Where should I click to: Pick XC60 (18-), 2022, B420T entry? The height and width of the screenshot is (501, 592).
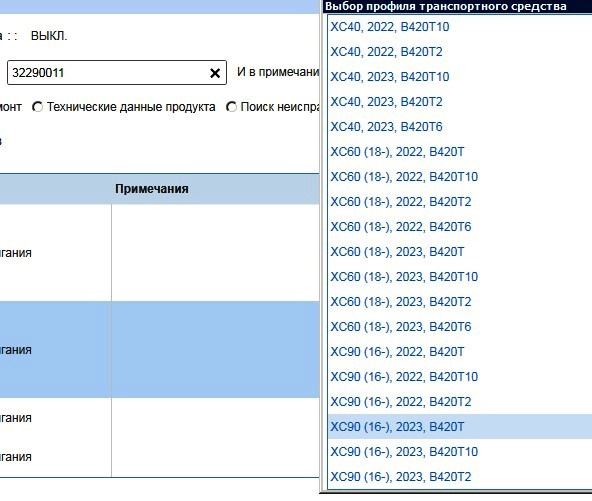[460, 152]
